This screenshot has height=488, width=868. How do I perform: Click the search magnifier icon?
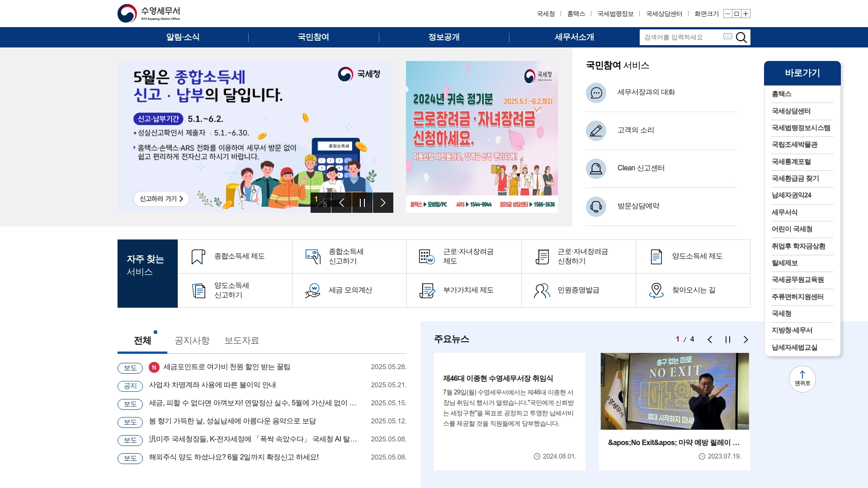(x=741, y=38)
